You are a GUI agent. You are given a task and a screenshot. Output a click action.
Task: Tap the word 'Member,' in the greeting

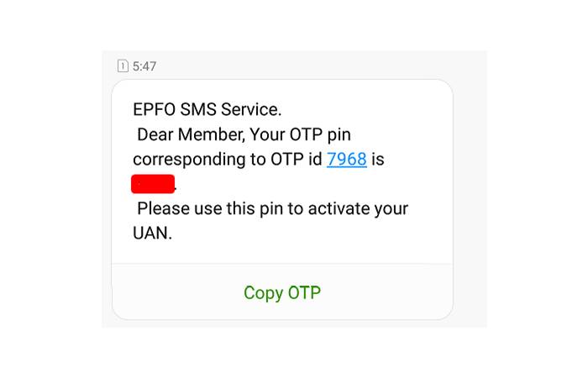(x=211, y=134)
